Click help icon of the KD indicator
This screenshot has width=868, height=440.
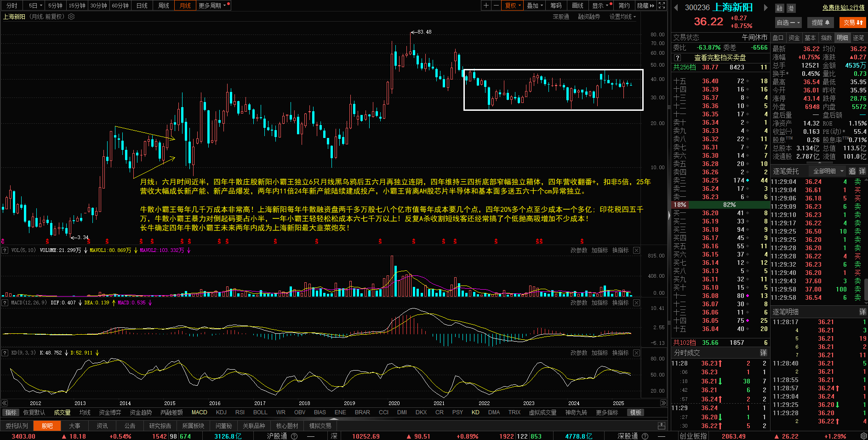pyautogui.click(x=5, y=353)
